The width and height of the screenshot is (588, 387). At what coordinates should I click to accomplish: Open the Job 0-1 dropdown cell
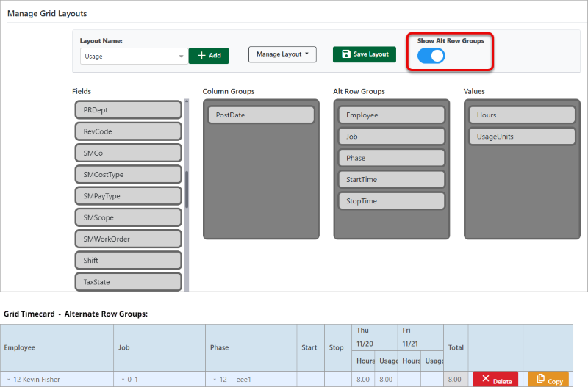coord(159,379)
